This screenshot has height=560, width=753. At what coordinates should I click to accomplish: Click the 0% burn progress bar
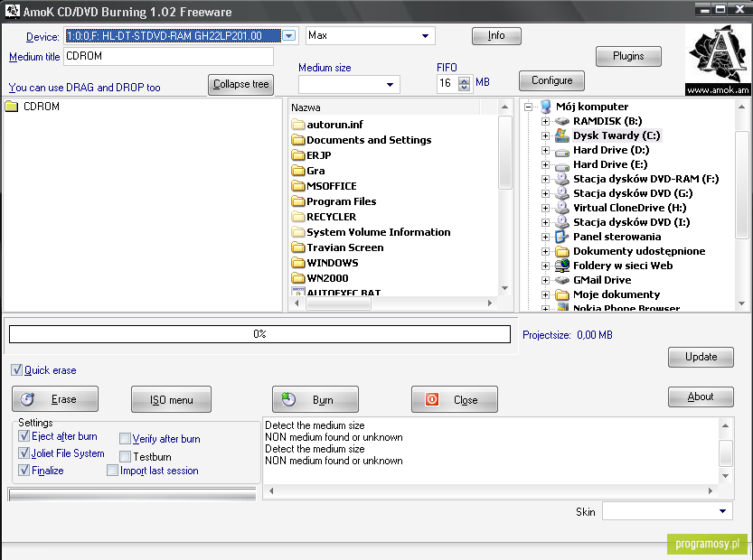tap(259, 334)
